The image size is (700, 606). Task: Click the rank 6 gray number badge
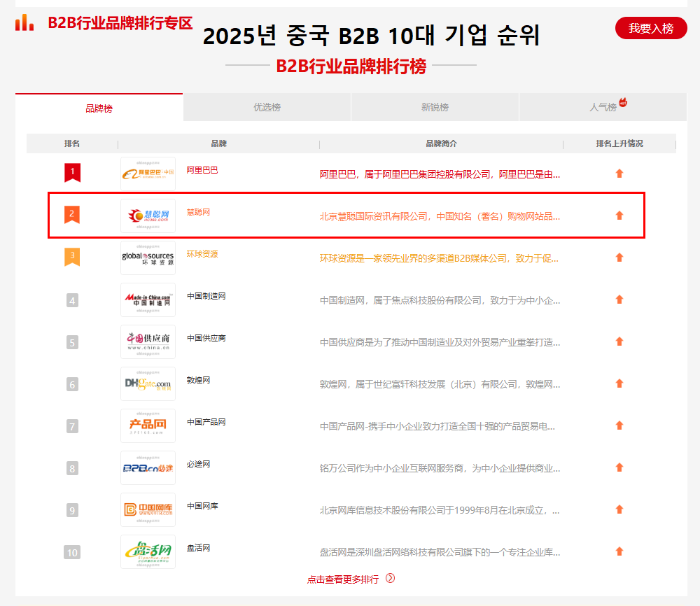72,384
